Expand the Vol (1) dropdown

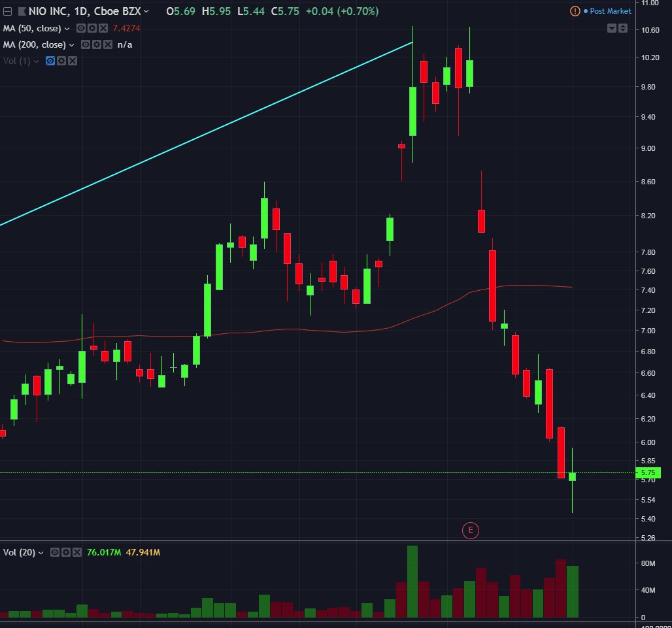click(x=37, y=61)
